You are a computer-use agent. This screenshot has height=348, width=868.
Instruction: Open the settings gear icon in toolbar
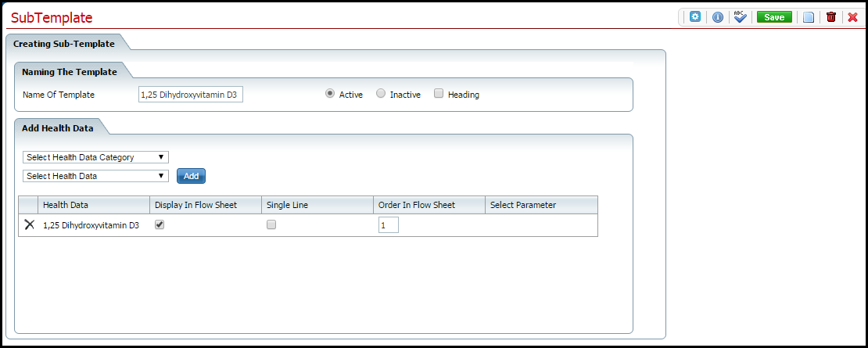coord(695,16)
